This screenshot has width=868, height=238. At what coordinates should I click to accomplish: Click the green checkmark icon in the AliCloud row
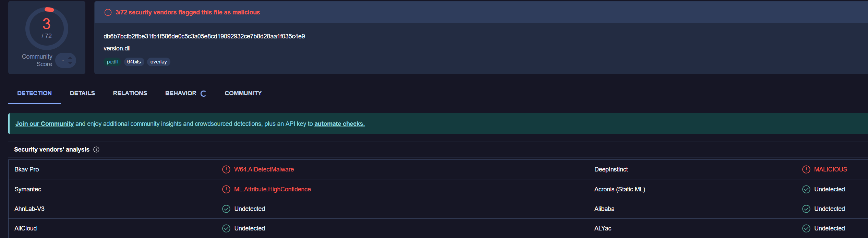[x=226, y=228]
